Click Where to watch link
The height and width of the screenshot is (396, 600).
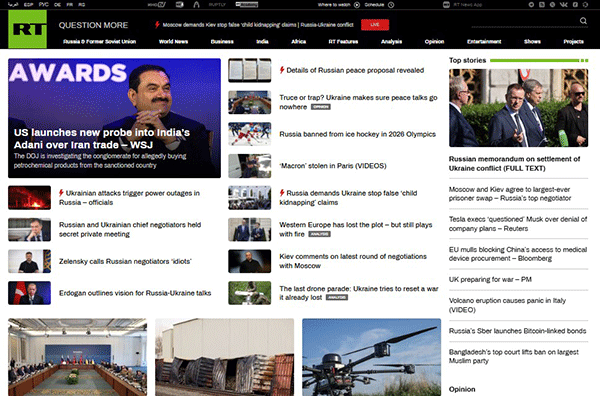click(x=334, y=5)
